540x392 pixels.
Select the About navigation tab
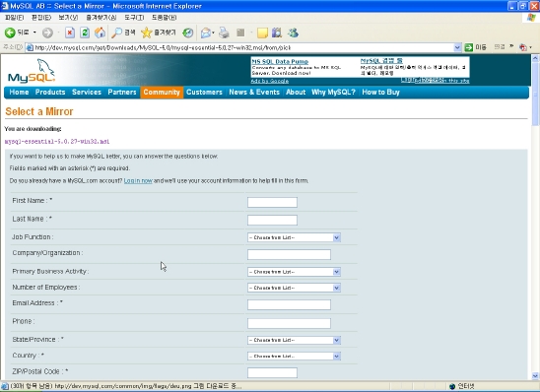(296, 93)
